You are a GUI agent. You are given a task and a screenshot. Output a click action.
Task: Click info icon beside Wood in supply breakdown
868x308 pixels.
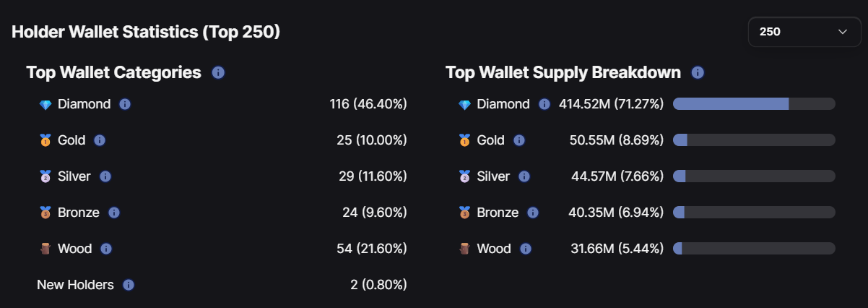click(526, 249)
